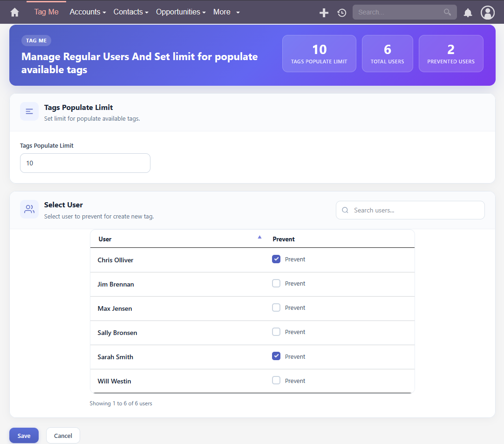
Task: Uncheck Prevent for Sarah Smith
Action: 276,356
